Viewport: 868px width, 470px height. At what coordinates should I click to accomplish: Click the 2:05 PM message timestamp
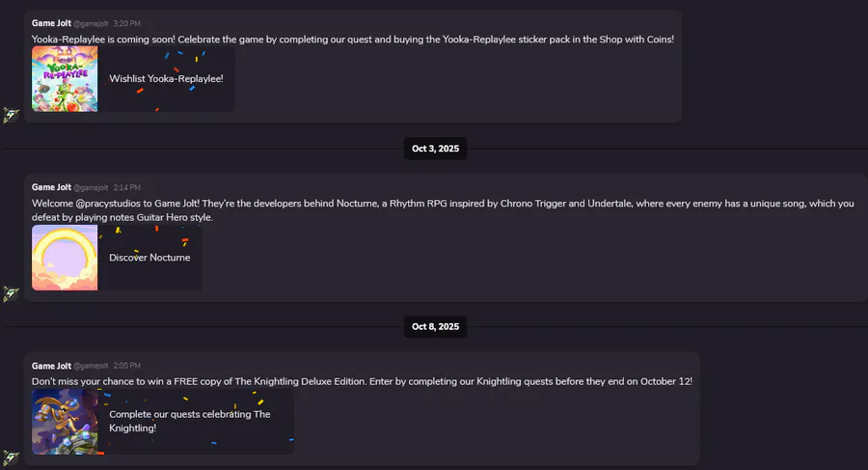point(126,367)
